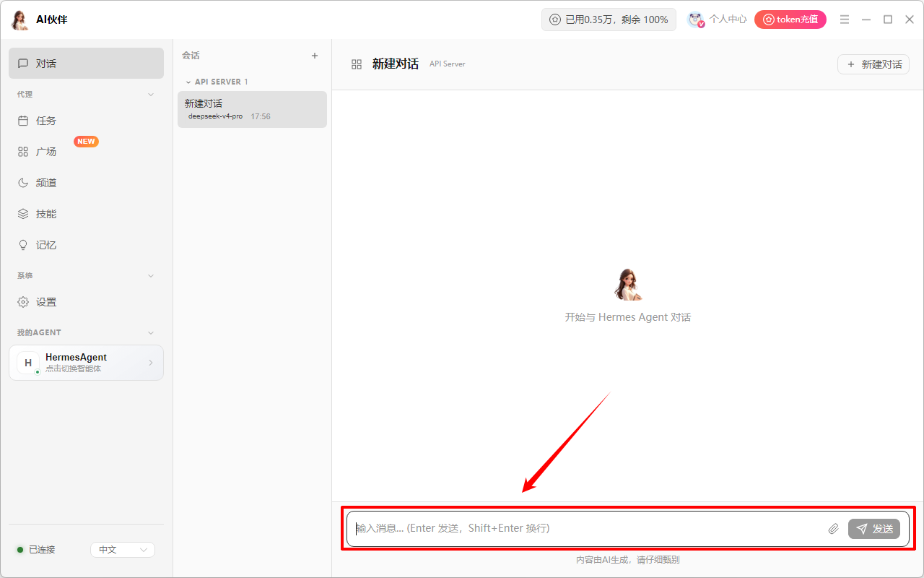Screen dimensions: 924x578
Task: Maximize the AI伙伴 window
Action: (888, 20)
